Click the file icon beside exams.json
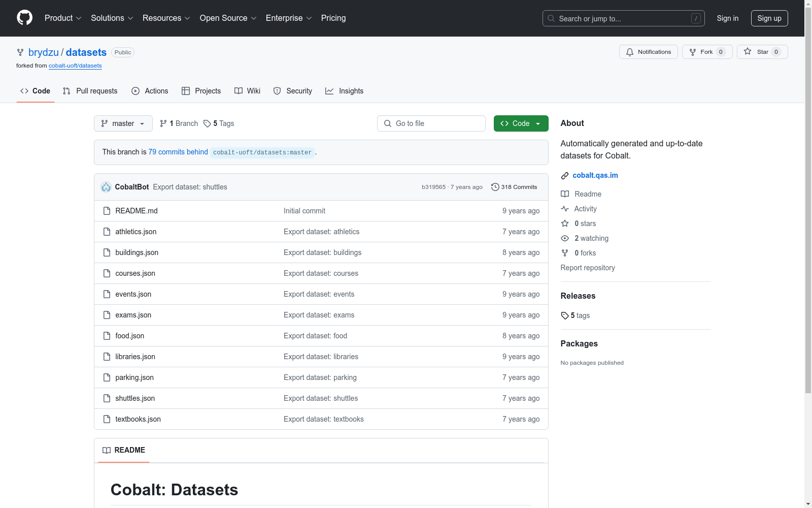The width and height of the screenshot is (812, 508). [x=107, y=315]
